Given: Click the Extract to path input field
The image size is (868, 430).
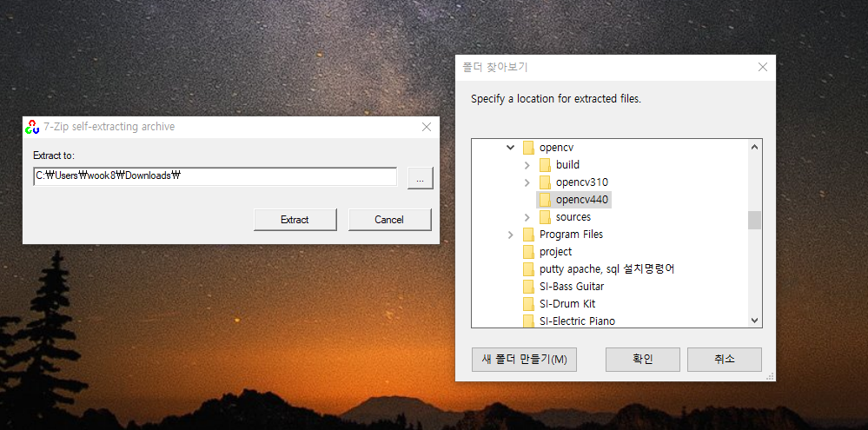Looking at the screenshot, I should pyautogui.click(x=215, y=176).
